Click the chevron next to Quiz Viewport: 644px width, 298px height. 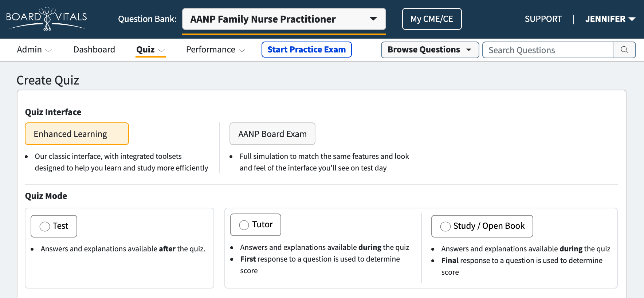tap(162, 51)
